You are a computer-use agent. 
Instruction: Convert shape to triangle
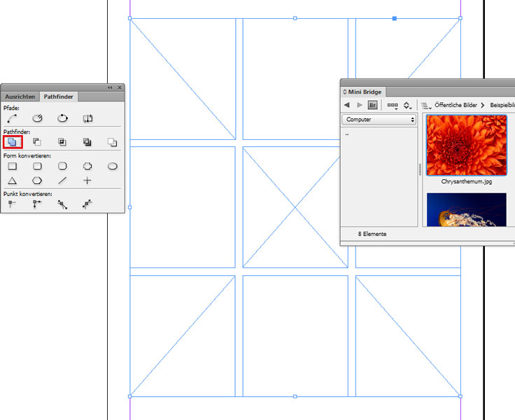[13, 181]
